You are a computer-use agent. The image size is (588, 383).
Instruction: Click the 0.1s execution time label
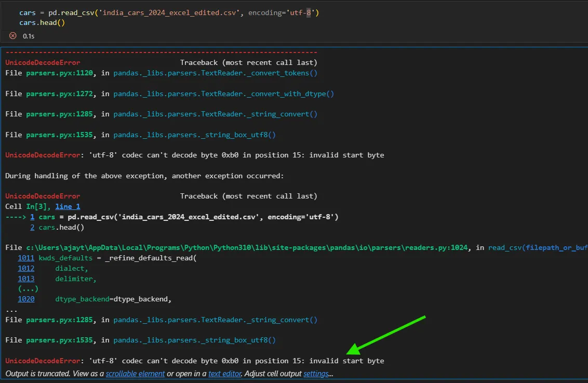click(29, 36)
